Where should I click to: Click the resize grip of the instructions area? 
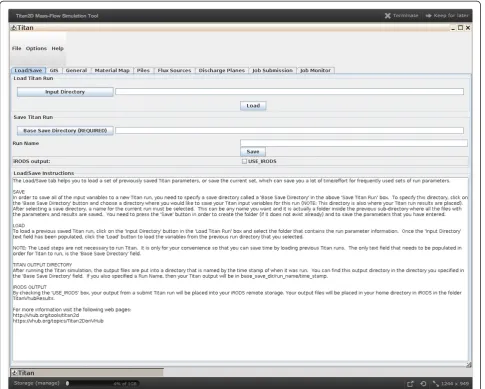point(469,365)
